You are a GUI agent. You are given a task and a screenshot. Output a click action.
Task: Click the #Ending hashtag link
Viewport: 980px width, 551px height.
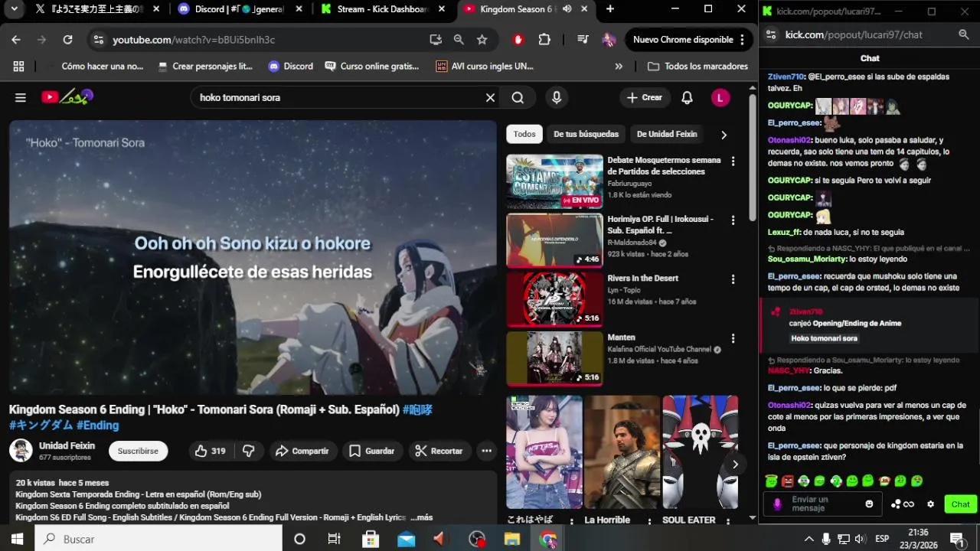(x=98, y=425)
